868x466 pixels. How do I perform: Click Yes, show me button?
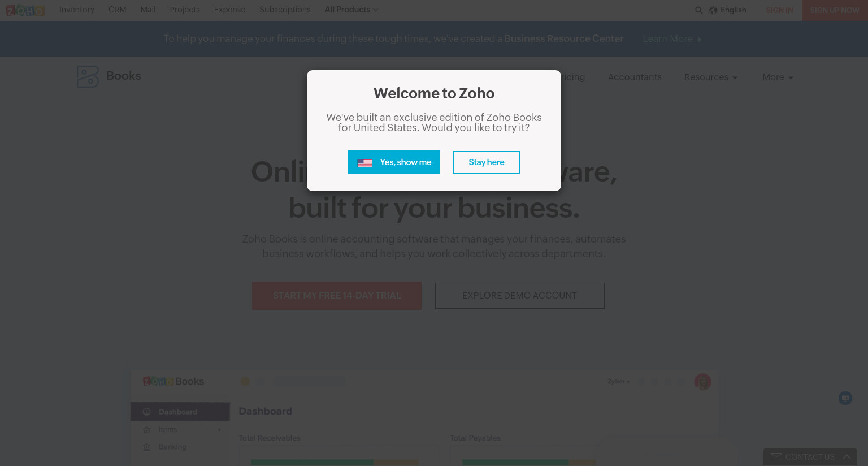(394, 162)
